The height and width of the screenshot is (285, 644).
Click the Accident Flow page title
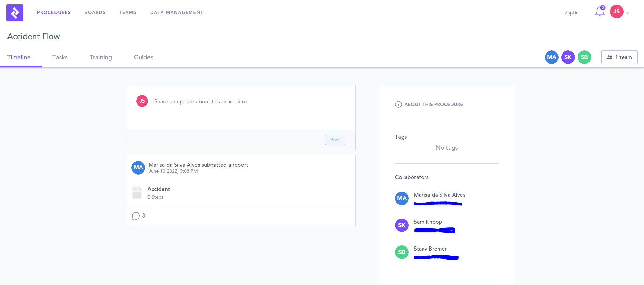pos(34,36)
